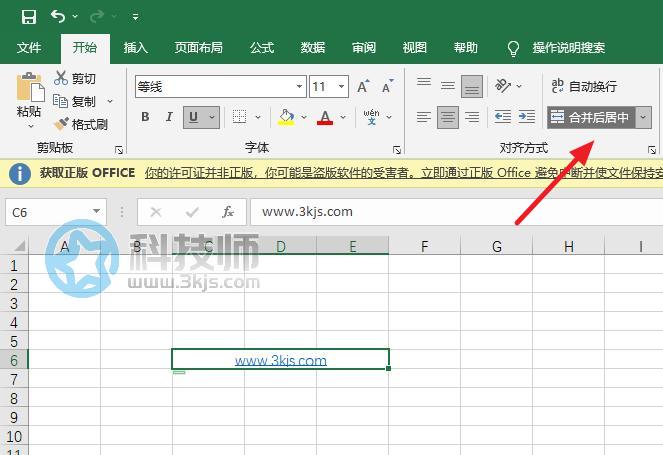
Task: Apply cell borders icon
Action: click(240, 117)
